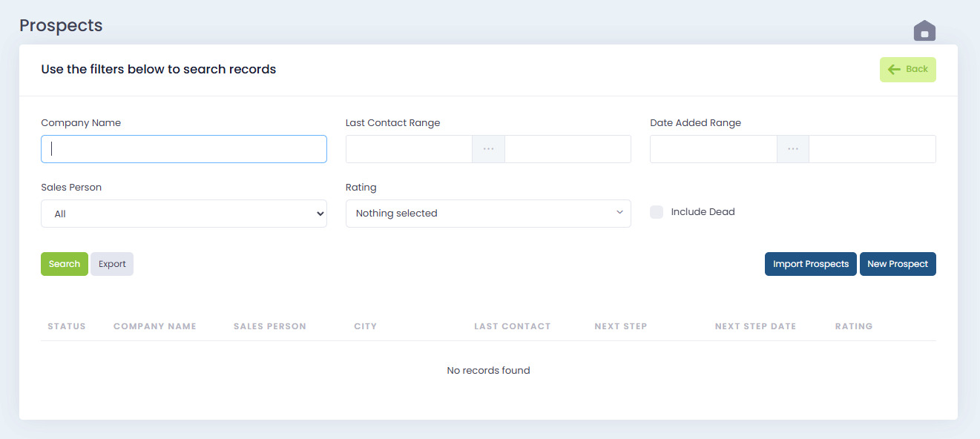Sort by Last Contact column header

[x=512, y=326]
